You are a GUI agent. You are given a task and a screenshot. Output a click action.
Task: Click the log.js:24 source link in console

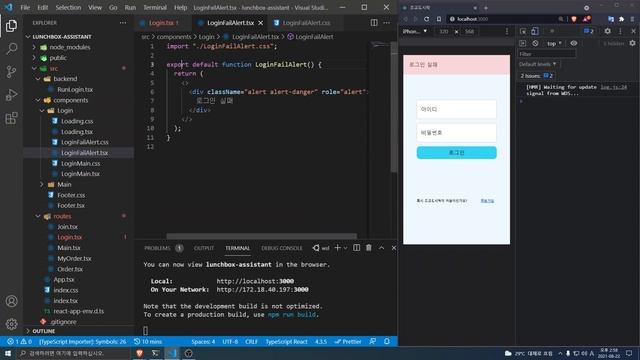point(613,87)
